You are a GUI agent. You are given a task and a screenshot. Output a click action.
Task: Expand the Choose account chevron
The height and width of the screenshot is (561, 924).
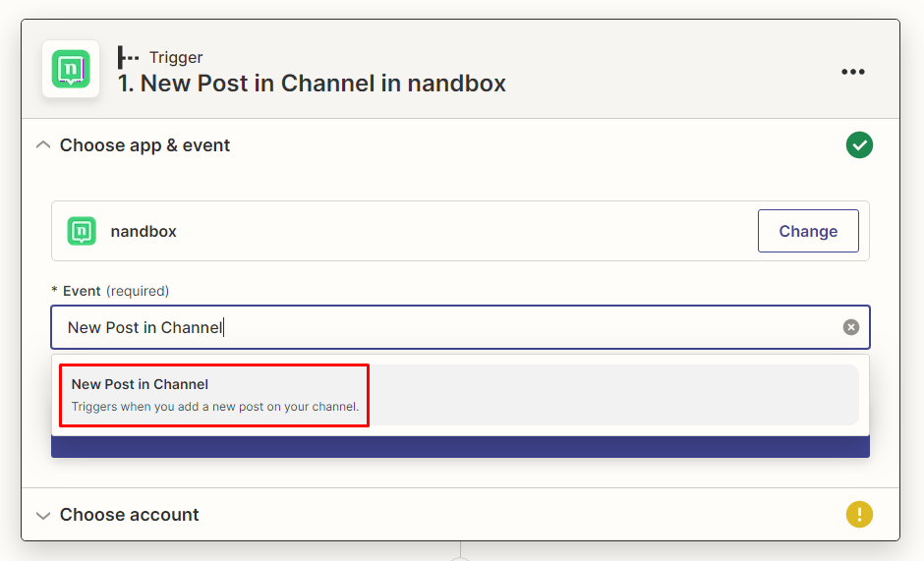(42, 515)
